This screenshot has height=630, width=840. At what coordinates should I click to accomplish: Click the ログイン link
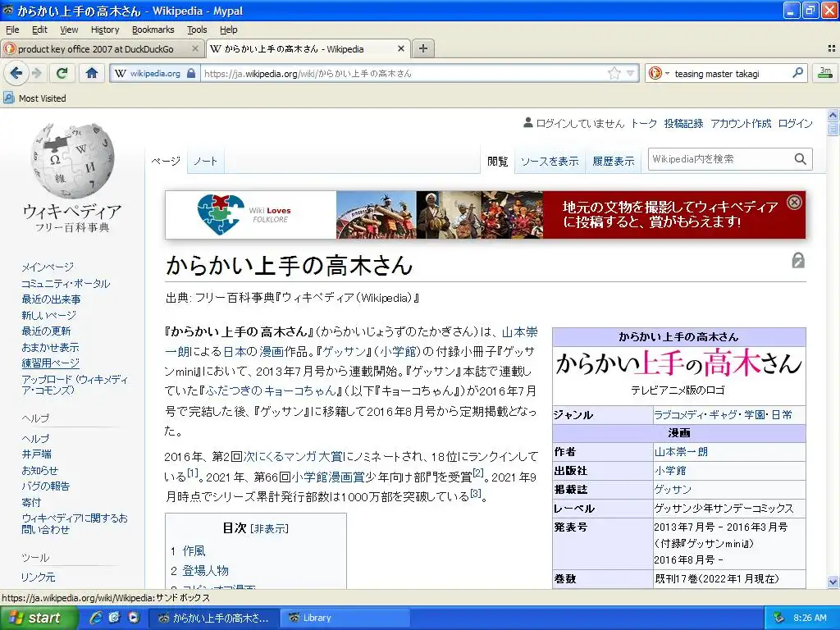[795, 124]
